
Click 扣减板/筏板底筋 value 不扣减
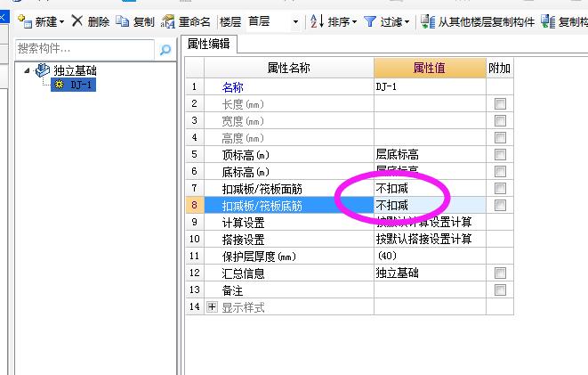430,205
